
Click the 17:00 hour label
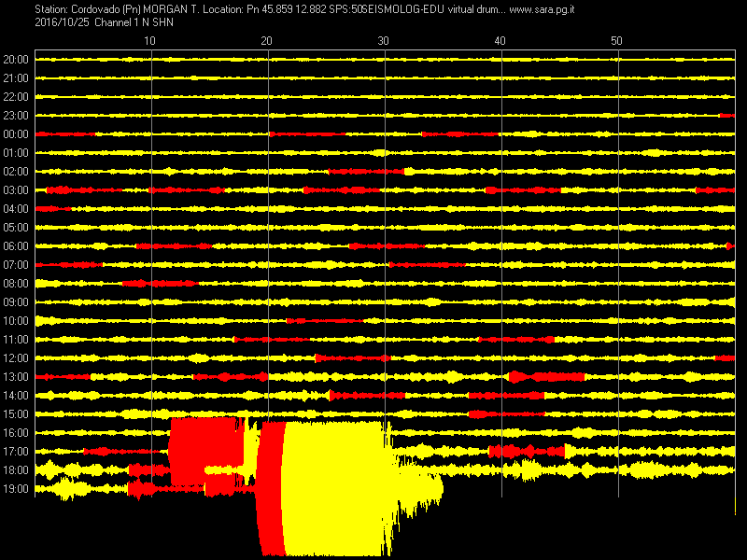[x=16, y=452]
